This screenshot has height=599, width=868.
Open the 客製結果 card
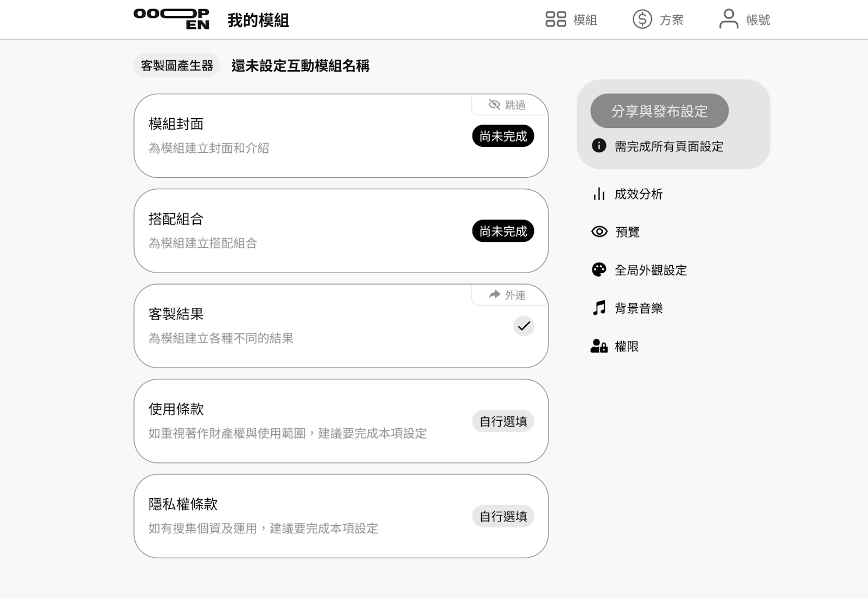click(x=341, y=326)
